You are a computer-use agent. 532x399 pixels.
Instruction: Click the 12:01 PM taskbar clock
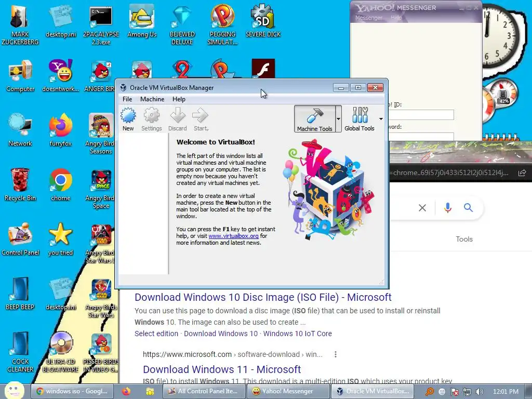tap(506, 392)
